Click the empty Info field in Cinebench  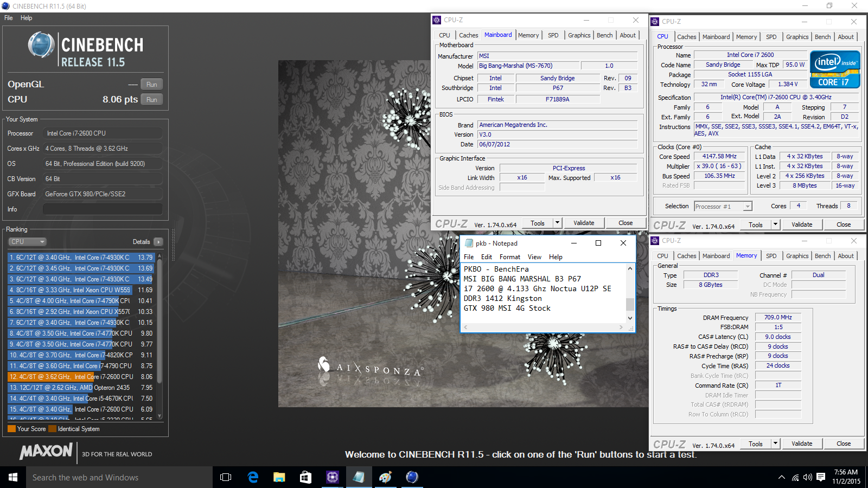tap(103, 209)
